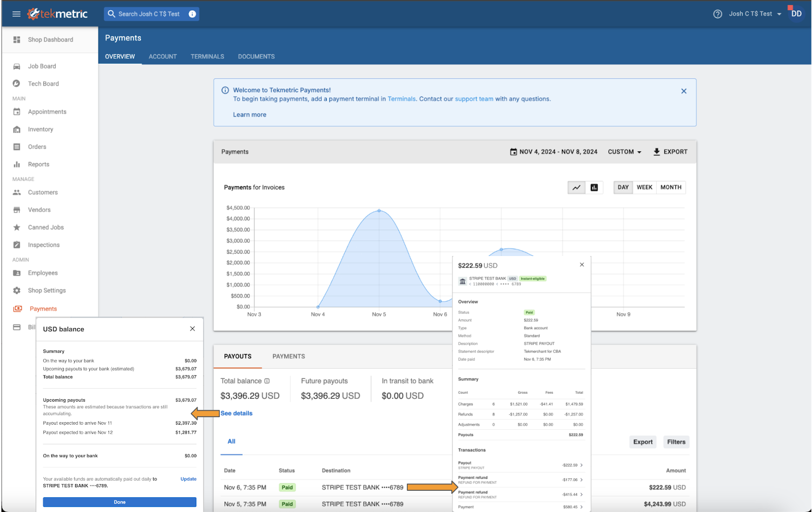Click the EXPORT button in Payments header

(670, 152)
